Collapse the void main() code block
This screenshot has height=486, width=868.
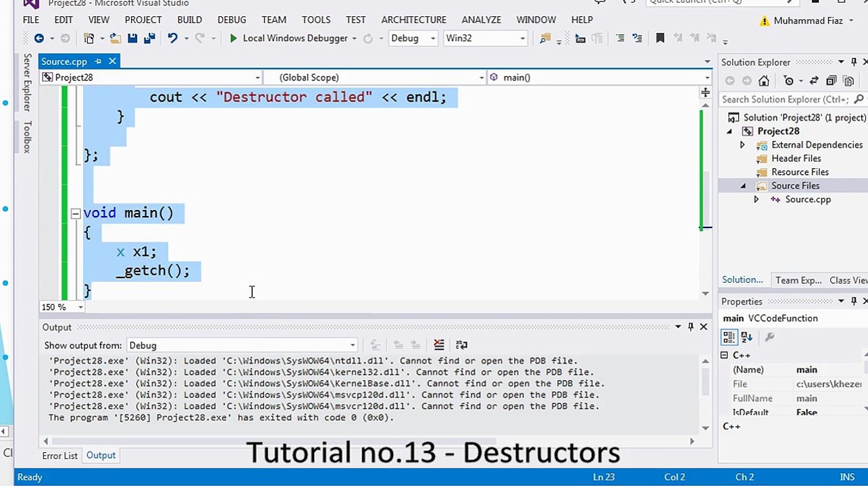tap(76, 213)
